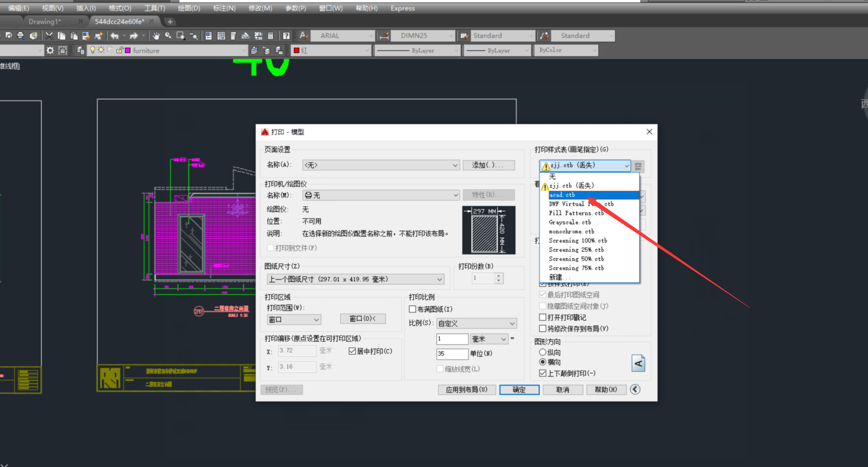Open the ByColor plot style dropdown
Viewport: 868px width, 467px height.
(x=566, y=50)
